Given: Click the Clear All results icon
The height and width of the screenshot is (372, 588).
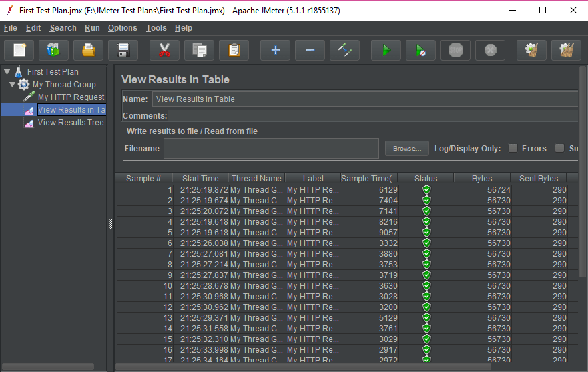Looking at the screenshot, I should [x=566, y=50].
